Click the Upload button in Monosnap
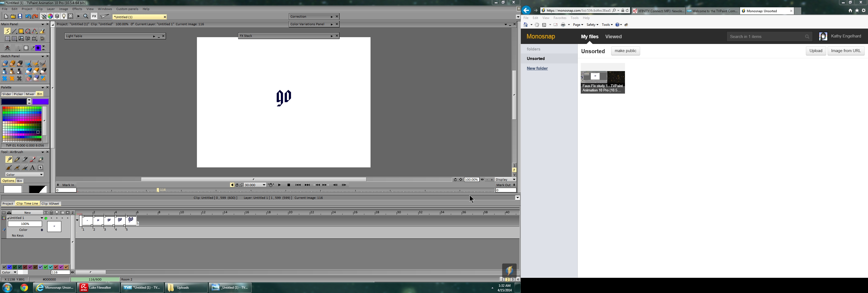Screen dimensions: 868x293 pyautogui.click(x=816, y=51)
